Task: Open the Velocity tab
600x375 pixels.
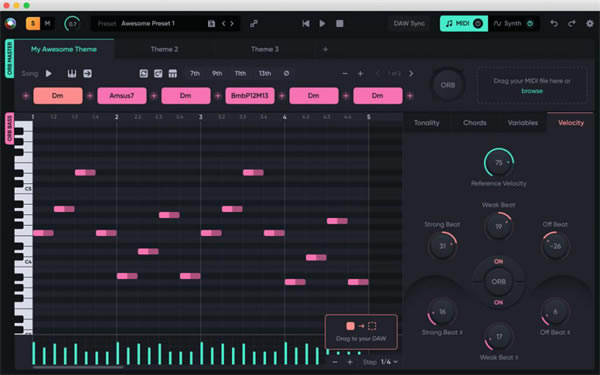Action: point(571,123)
